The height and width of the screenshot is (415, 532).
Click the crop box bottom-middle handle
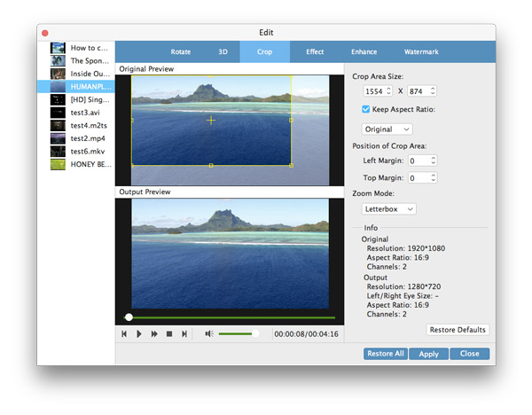tap(211, 165)
